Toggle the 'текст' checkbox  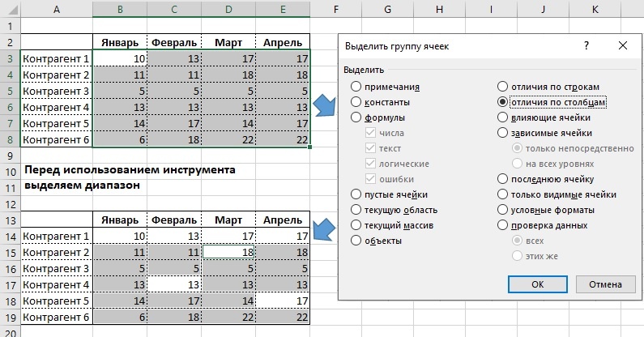370,148
